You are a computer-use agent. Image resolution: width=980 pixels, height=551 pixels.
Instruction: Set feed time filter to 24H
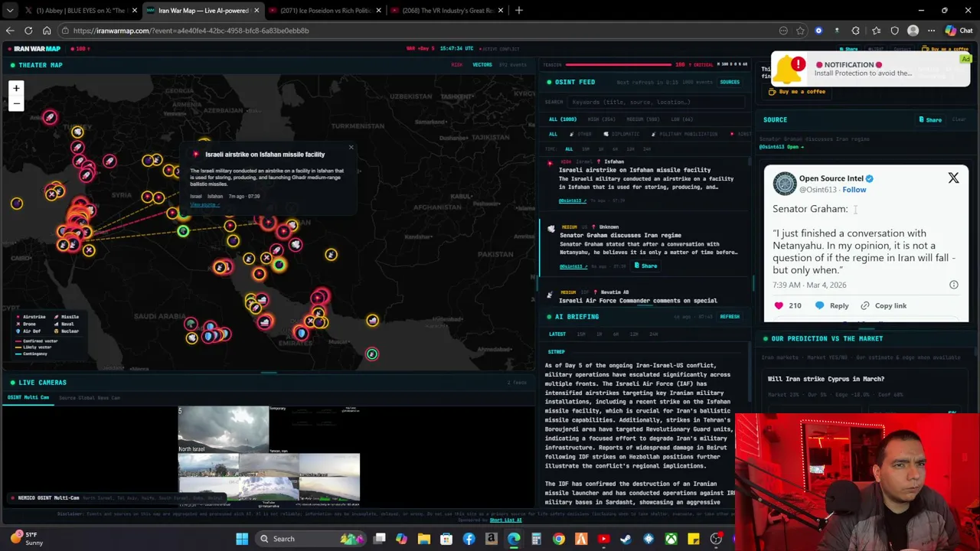pos(647,149)
